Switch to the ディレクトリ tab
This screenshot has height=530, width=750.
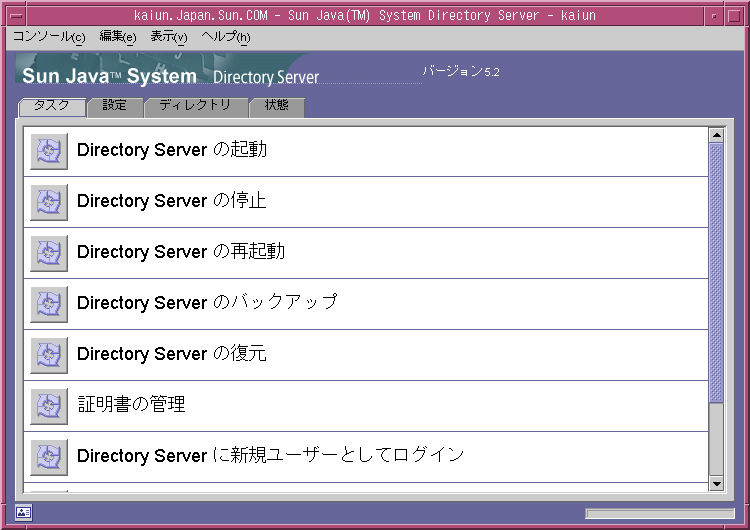tap(195, 106)
